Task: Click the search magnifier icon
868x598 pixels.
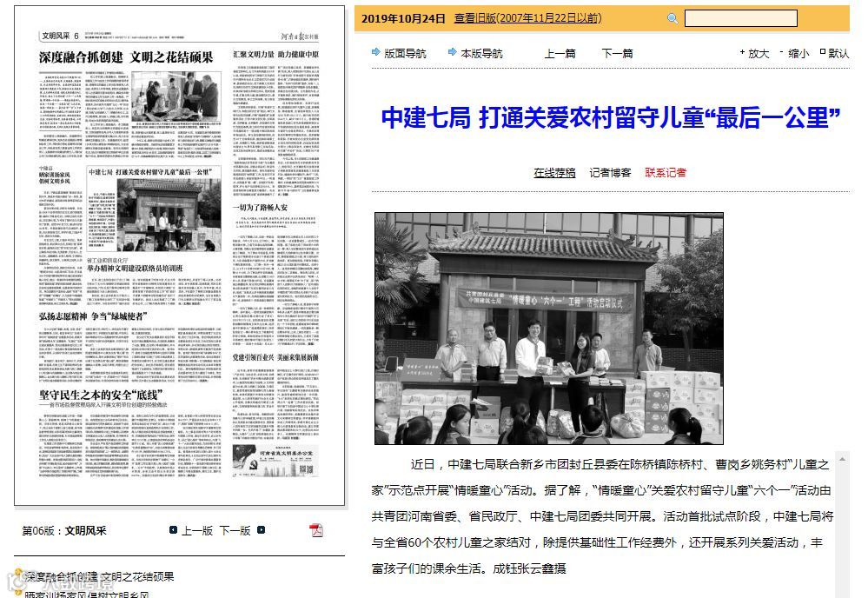Action: point(673,18)
